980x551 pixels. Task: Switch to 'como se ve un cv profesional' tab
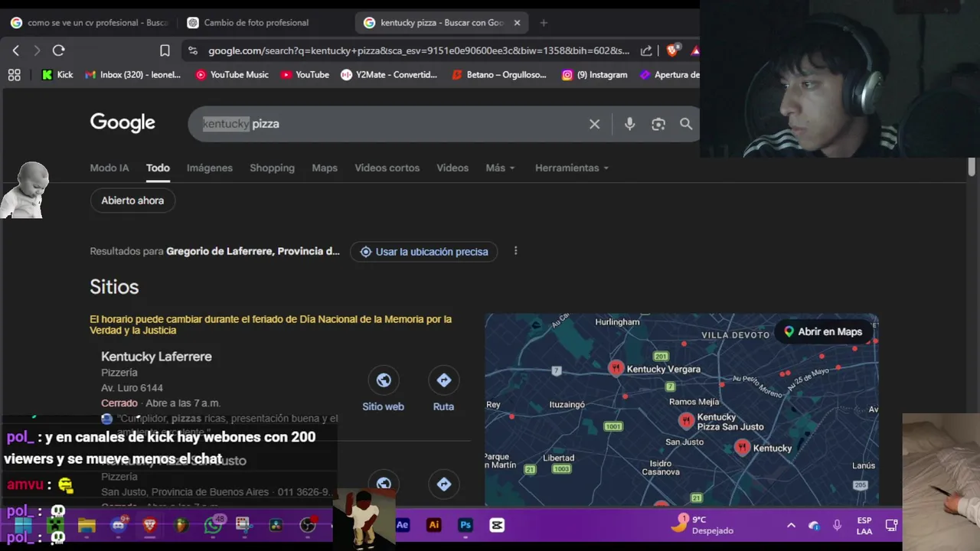tap(90, 23)
